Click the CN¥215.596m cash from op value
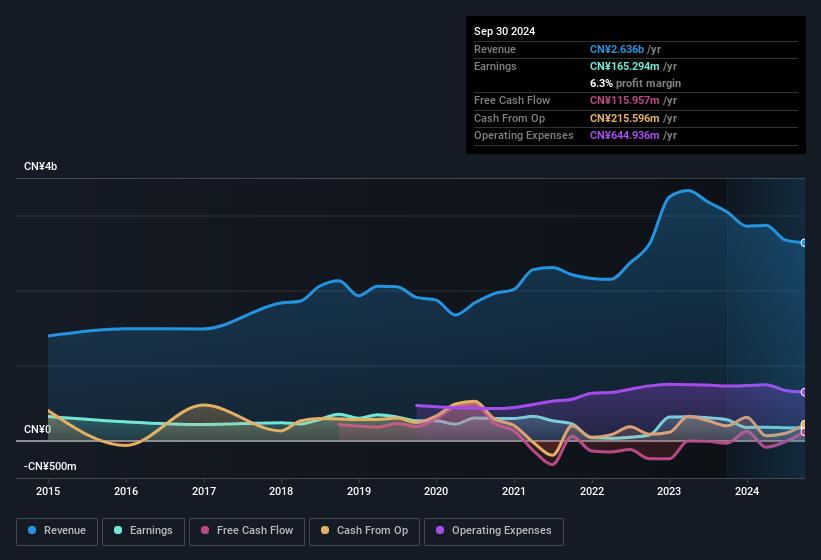Viewport: 821px width, 560px height. coord(624,118)
